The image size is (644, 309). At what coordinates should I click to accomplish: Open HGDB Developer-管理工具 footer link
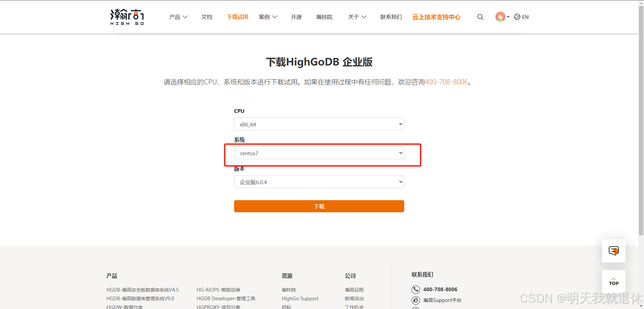(x=226, y=298)
